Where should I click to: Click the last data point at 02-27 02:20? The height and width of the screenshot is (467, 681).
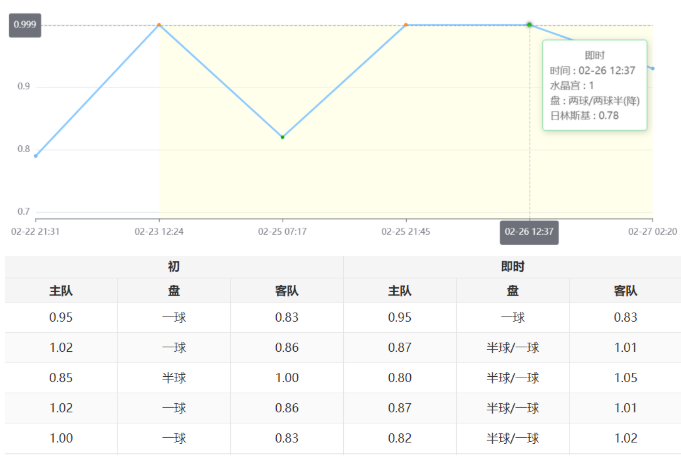[652, 68]
